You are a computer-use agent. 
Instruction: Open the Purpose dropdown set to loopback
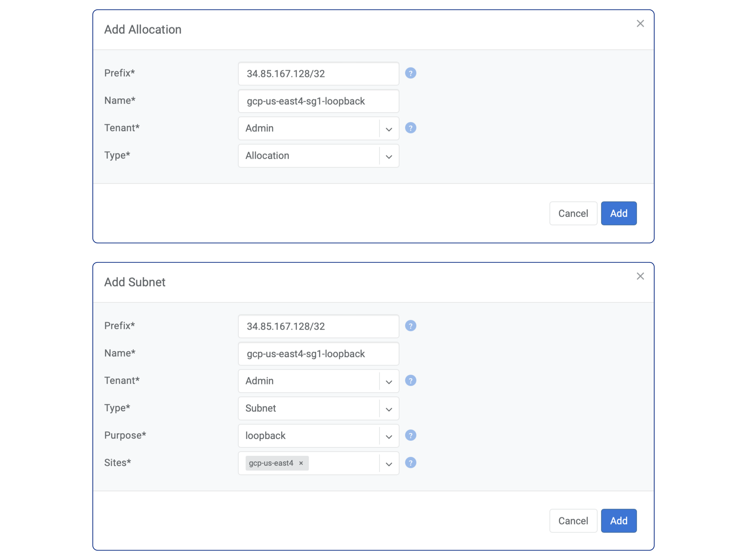pos(389,436)
